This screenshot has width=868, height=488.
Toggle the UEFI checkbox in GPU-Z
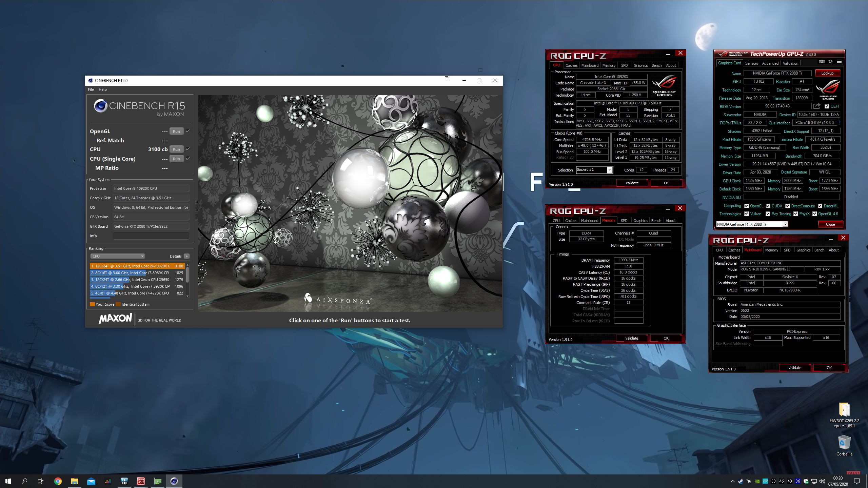[827, 106]
